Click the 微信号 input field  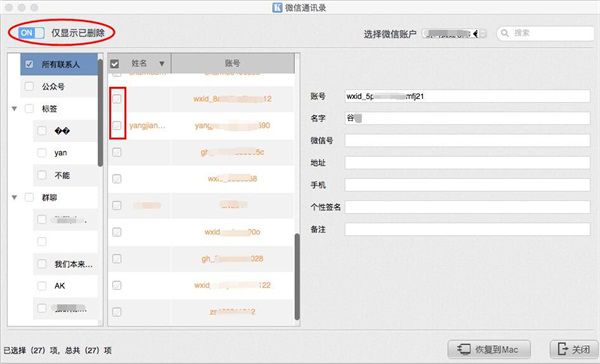pos(467,140)
